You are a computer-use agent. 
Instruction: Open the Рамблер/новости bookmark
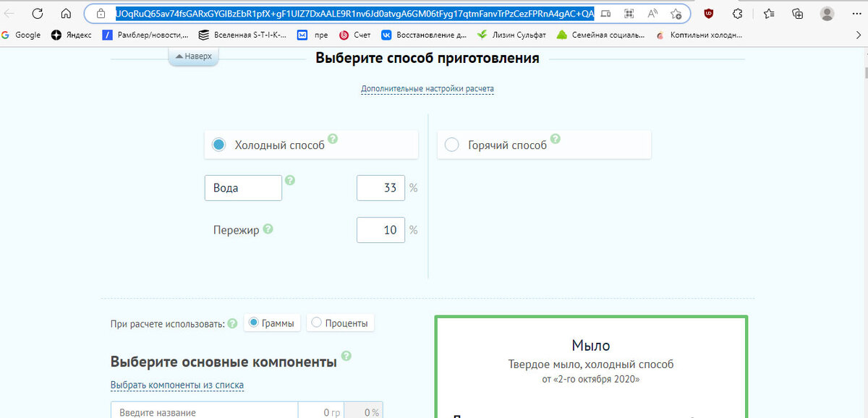[141, 34]
